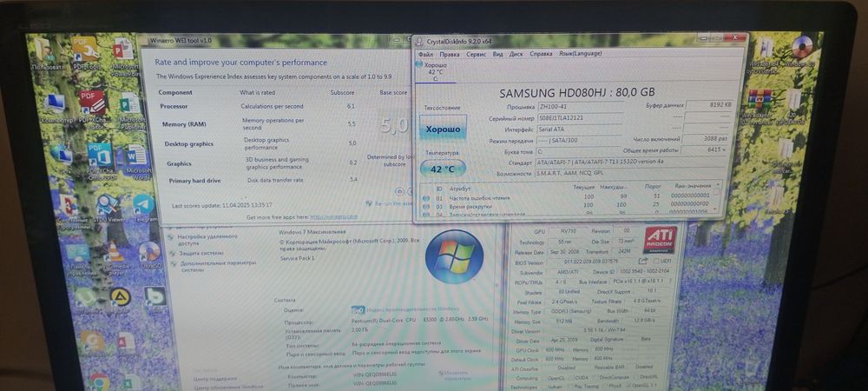The image size is (868, 391).
Task: Open the Microsoft PowerPoint desktop shortcut
Action: click(124, 56)
